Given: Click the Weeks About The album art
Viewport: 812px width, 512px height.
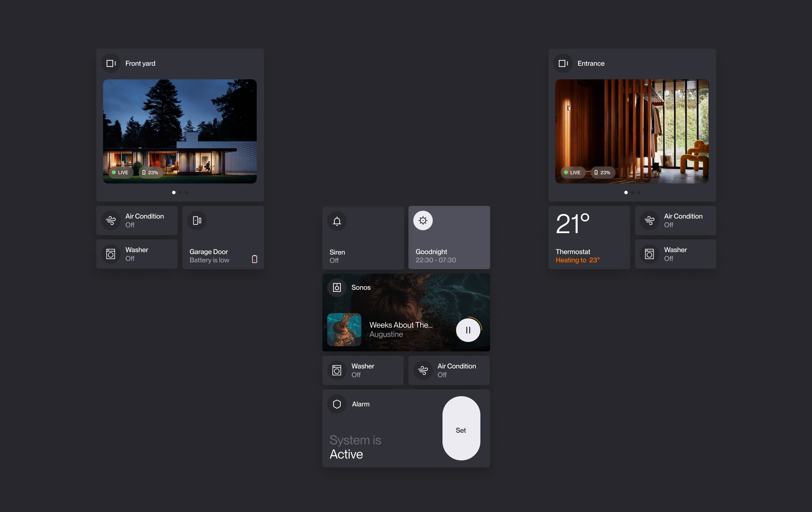Looking at the screenshot, I should click(x=344, y=329).
